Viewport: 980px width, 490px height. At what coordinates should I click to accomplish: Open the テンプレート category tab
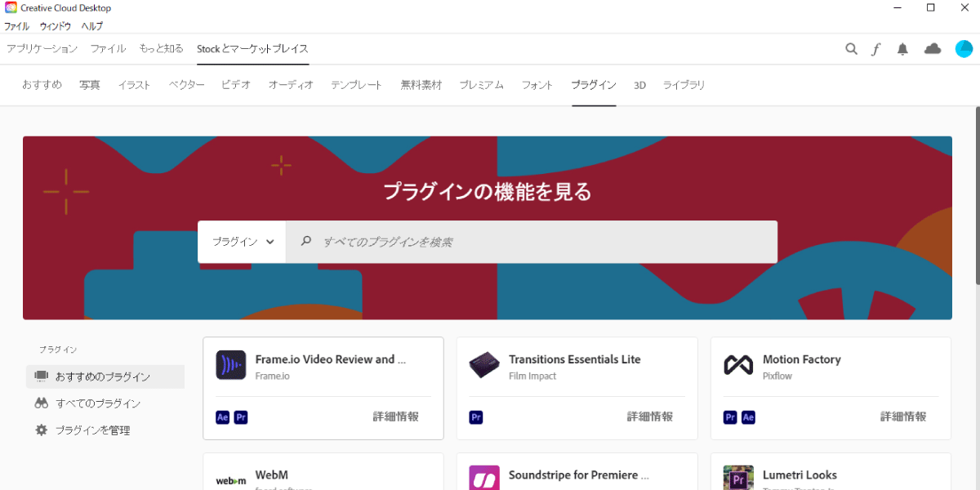356,85
